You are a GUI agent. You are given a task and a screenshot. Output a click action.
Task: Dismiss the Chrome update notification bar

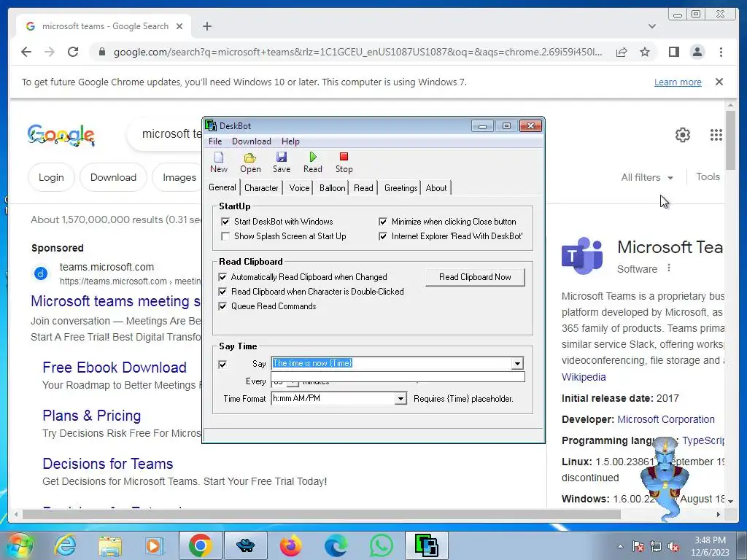(x=719, y=82)
